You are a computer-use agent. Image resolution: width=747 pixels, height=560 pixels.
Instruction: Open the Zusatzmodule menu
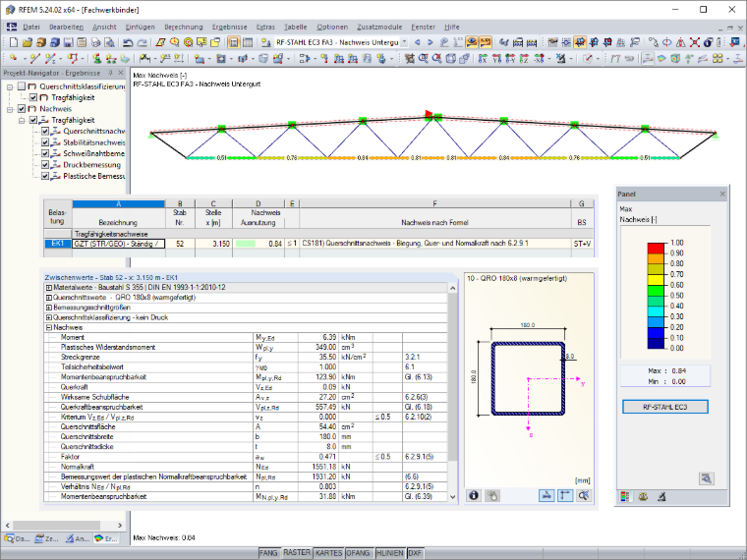(x=379, y=28)
